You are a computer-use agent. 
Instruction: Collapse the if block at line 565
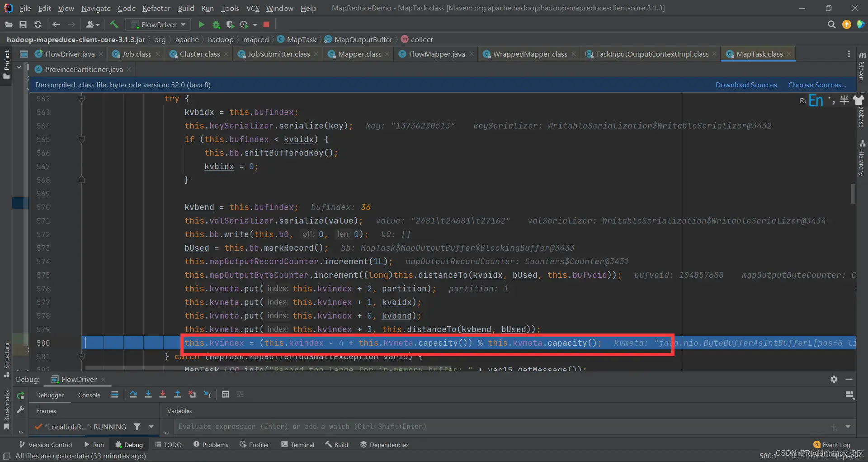click(x=81, y=139)
